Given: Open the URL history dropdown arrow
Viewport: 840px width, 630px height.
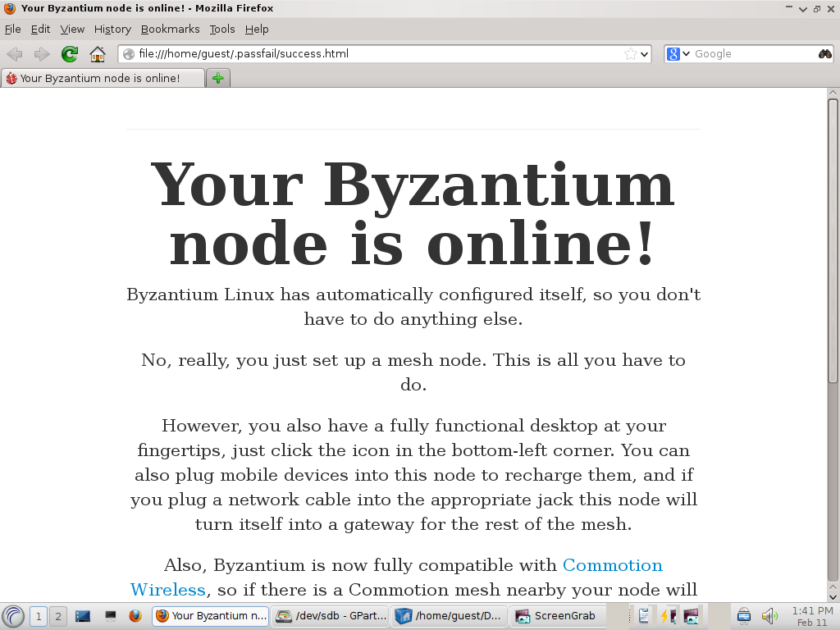Looking at the screenshot, I should click(644, 54).
